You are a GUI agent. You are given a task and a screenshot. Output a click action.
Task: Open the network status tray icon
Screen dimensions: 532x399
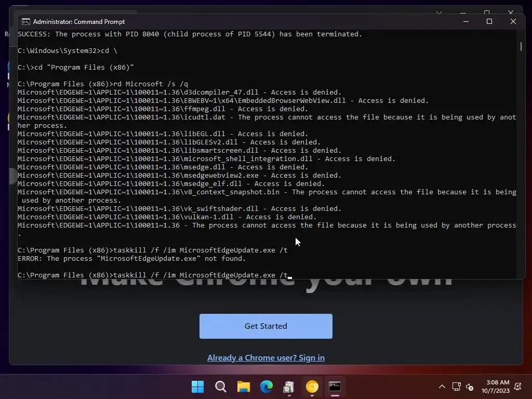[456, 387]
